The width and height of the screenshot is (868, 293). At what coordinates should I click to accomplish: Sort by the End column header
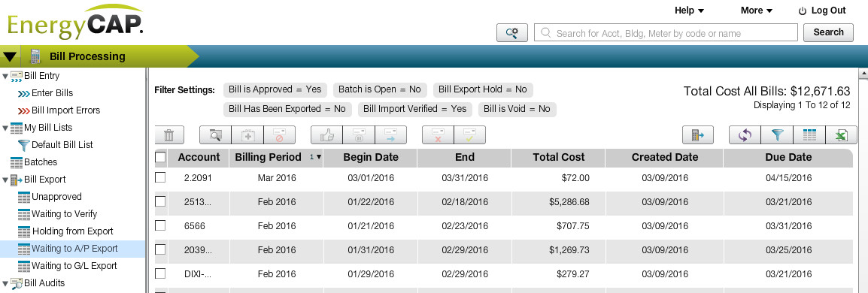[464, 158]
